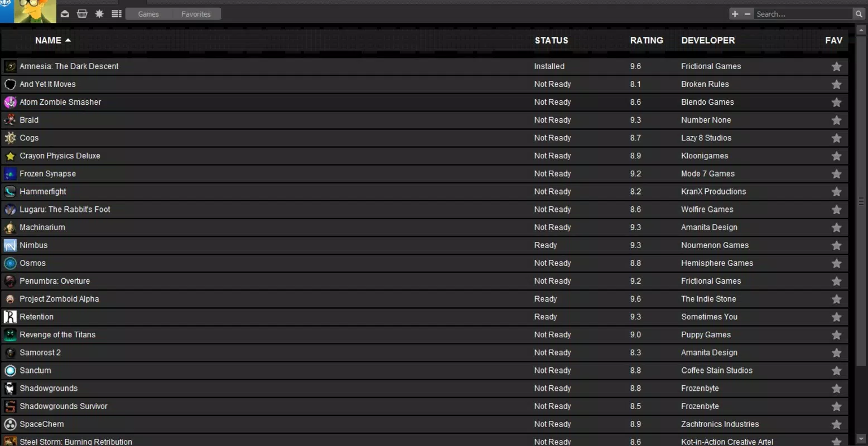Click the Revenge of the Titans icon
This screenshot has height=446, width=868.
(10, 334)
